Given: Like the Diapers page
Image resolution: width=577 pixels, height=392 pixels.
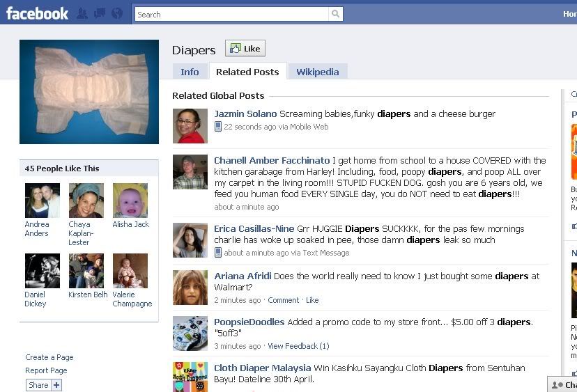Looking at the screenshot, I should pyautogui.click(x=245, y=48).
